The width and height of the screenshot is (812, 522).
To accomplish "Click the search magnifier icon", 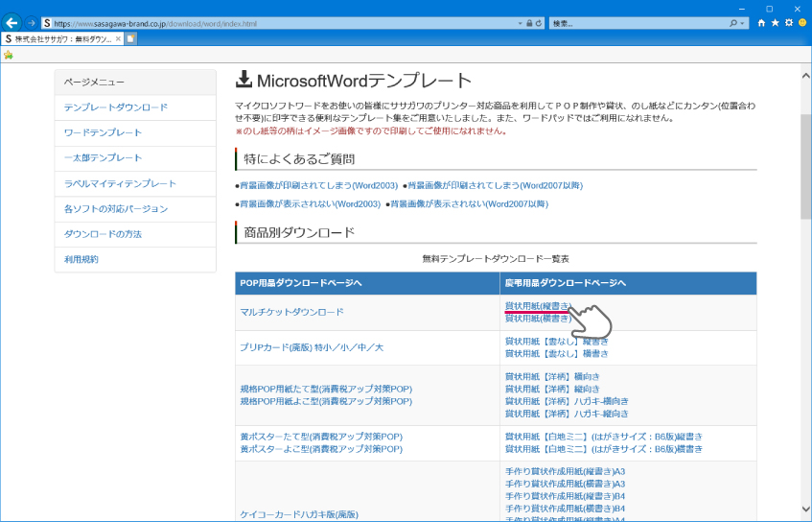I will click(x=733, y=23).
